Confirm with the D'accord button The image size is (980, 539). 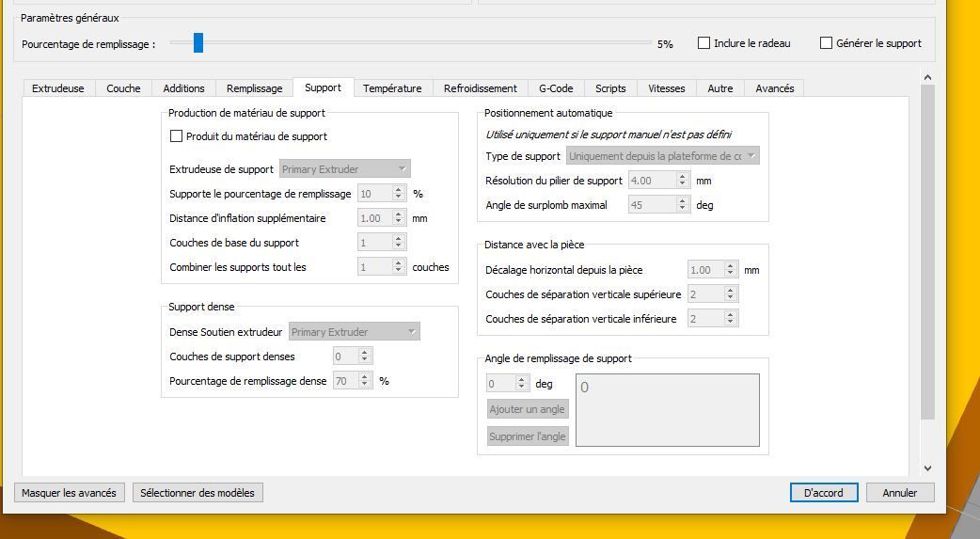coord(824,493)
